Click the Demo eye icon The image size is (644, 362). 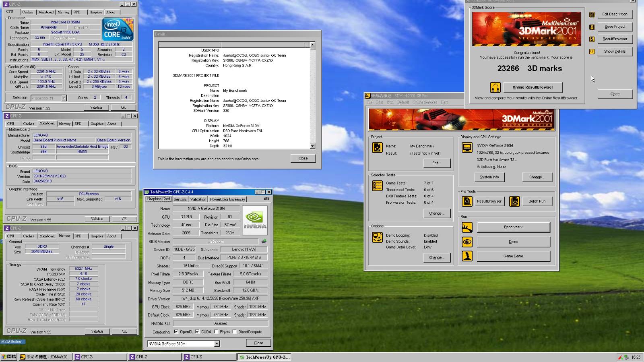pos(467,242)
